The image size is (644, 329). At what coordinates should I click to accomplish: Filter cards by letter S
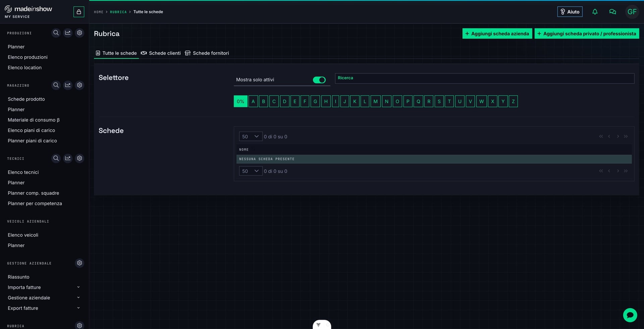coord(439,101)
